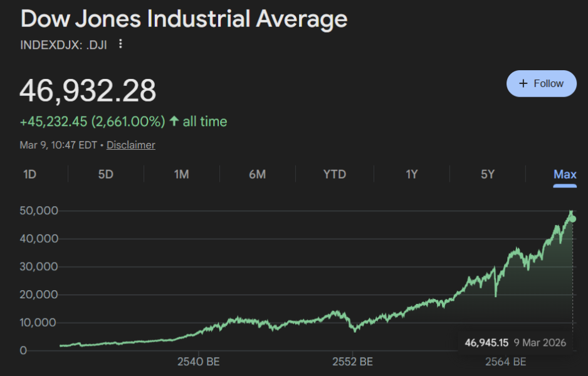588x376 pixels.
Task: Click the INDEXDJX: .DJI ticker text
Action: point(64,44)
